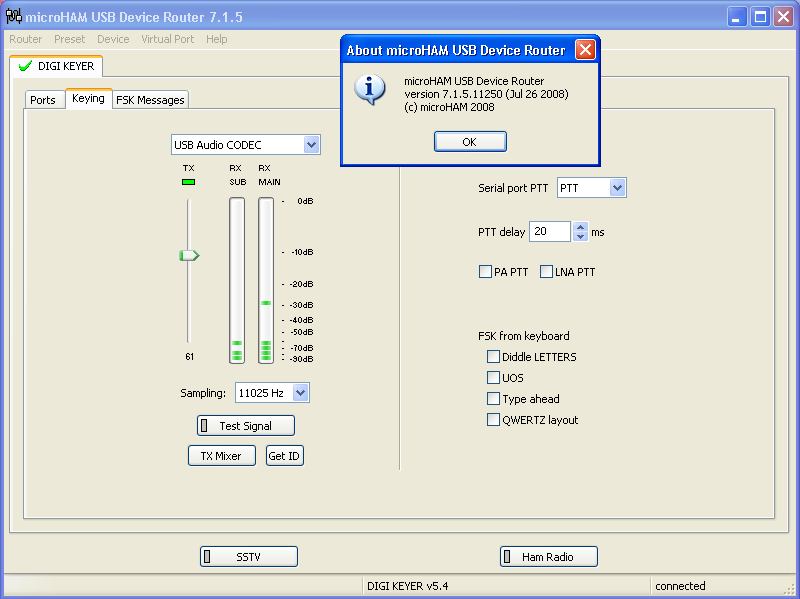Open the USB Audio CODEC dropdown

pos(311,145)
